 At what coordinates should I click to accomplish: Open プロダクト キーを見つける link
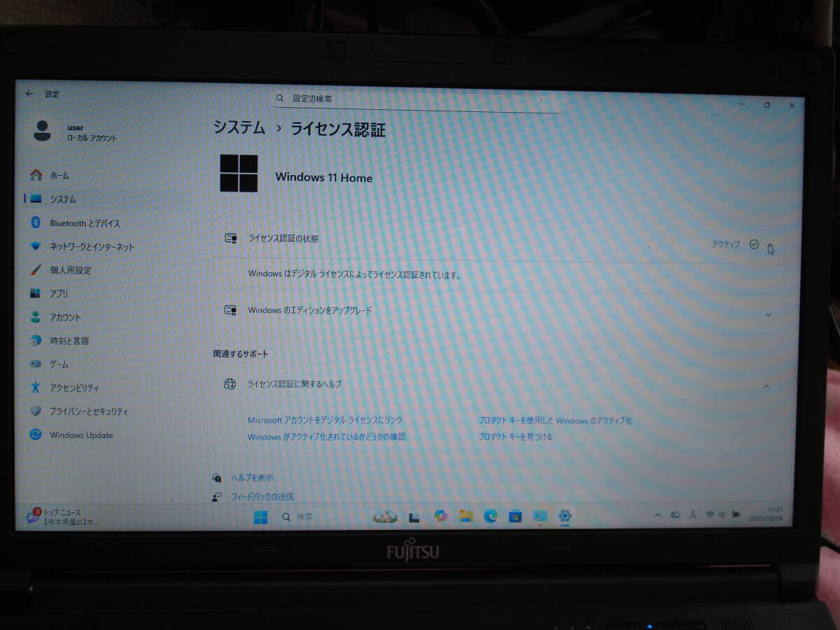pos(515,437)
